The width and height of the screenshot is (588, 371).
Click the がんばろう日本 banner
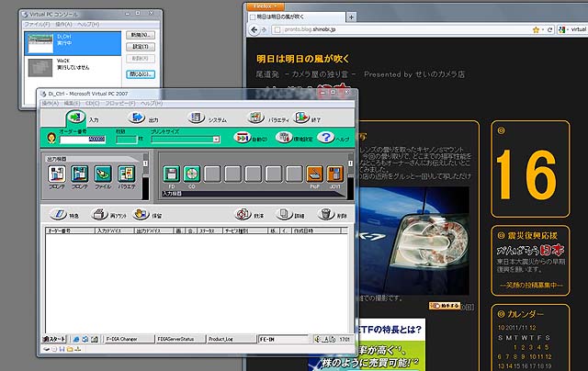coord(530,251)
